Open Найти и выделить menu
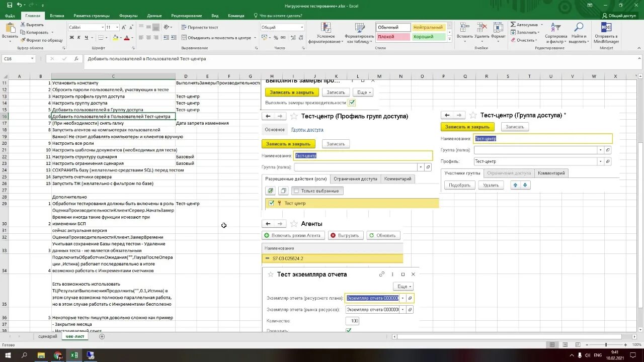Viewport: 644px width, 362px height. tap(579, 33)
